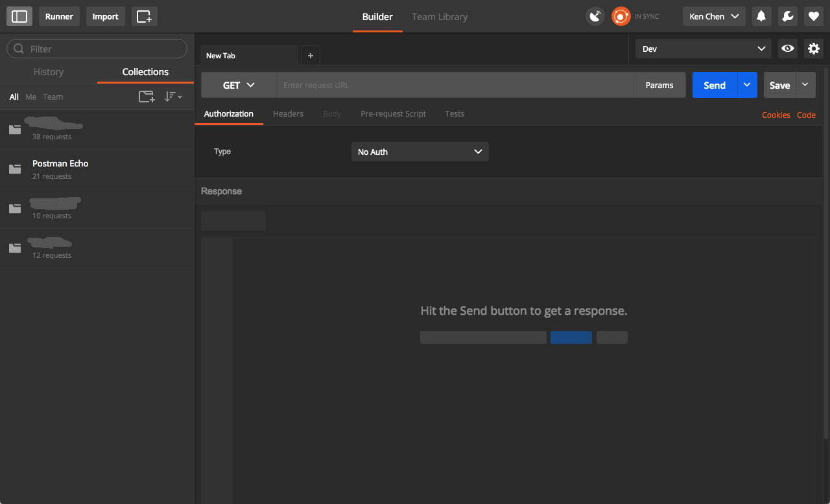
Task: Click folder icon of 38 requests collection
Action: click(x=15, y=130)
